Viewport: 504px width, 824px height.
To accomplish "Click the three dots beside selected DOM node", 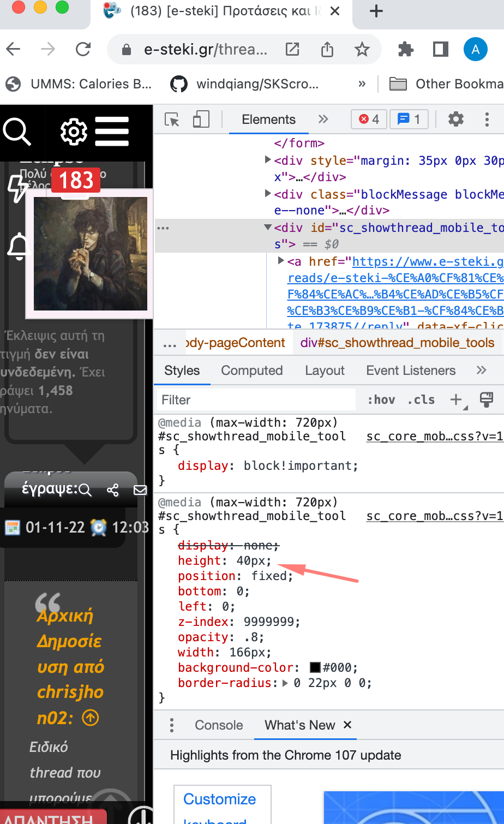I will coord(163,228).
